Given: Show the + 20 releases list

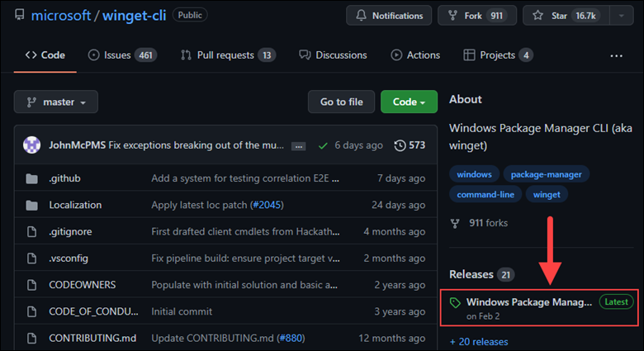Looking at the screenshot, I should click(479, 342).
